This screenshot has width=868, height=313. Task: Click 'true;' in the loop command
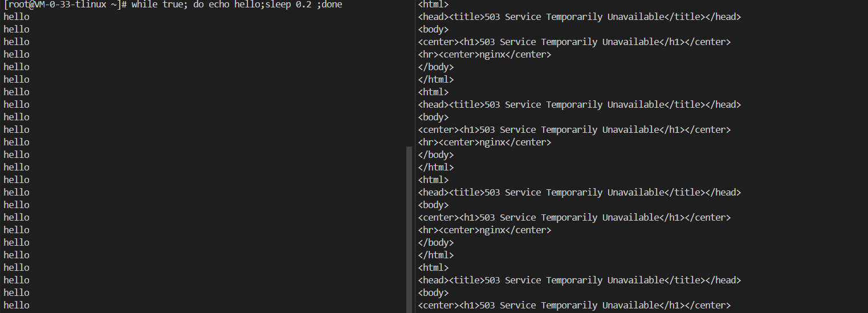tap(175, 4)
